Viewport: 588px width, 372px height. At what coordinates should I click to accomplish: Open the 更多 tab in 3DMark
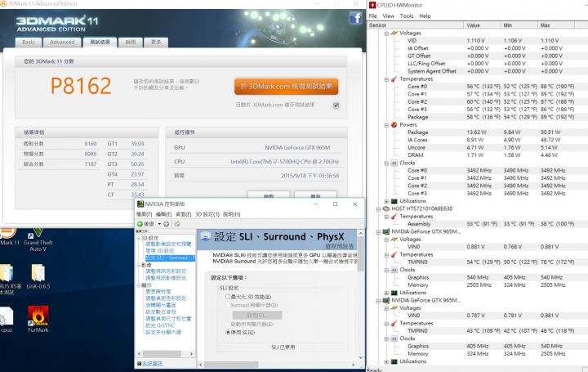(156, 42)
